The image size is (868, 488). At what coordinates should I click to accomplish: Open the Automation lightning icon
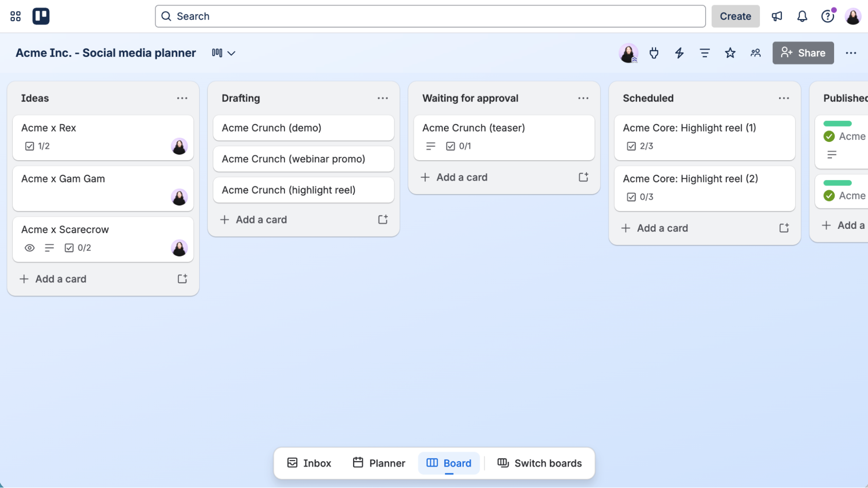[679, 53]
